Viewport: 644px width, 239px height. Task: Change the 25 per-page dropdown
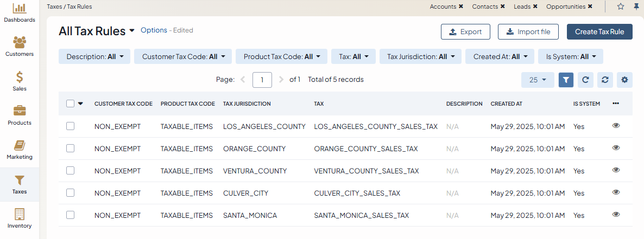coord(537,80)
